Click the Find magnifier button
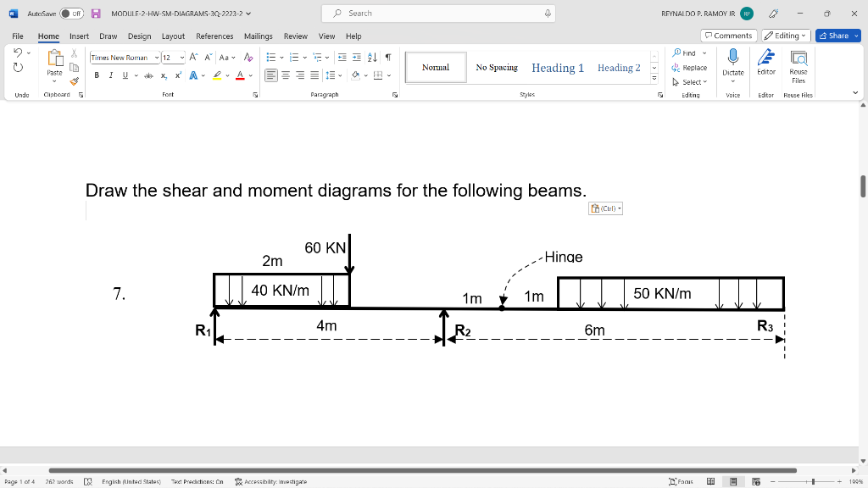Screen dimensions: 868x488 coord(685,53)
